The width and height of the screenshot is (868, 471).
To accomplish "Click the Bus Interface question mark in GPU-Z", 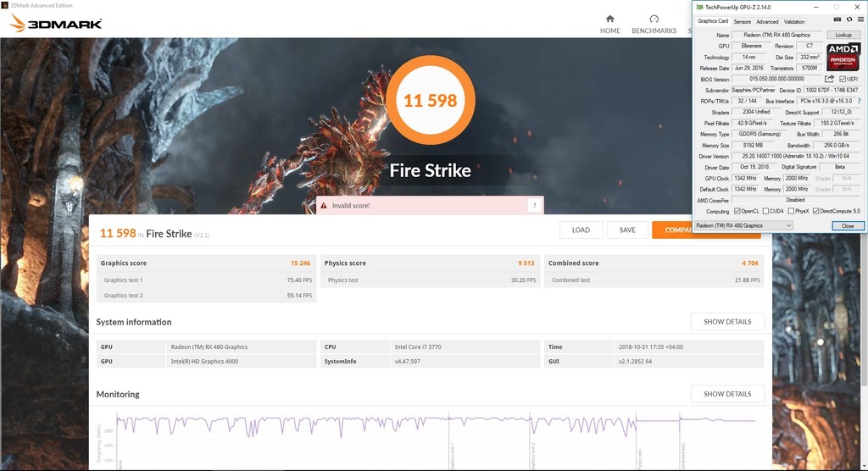I will [860, 102].
